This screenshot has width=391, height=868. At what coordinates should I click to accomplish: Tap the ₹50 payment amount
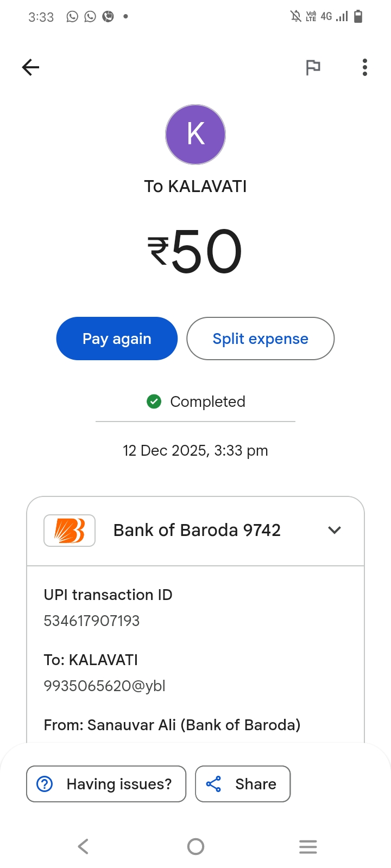(195, 251)
